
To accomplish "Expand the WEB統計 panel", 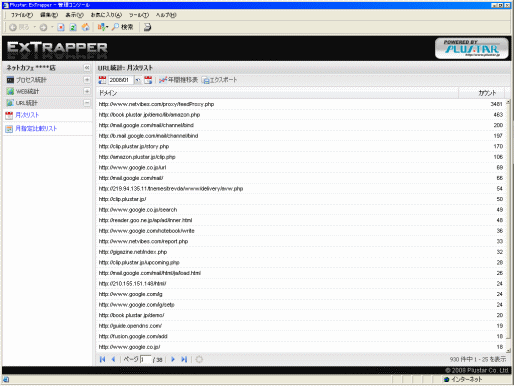I will 87,91.
